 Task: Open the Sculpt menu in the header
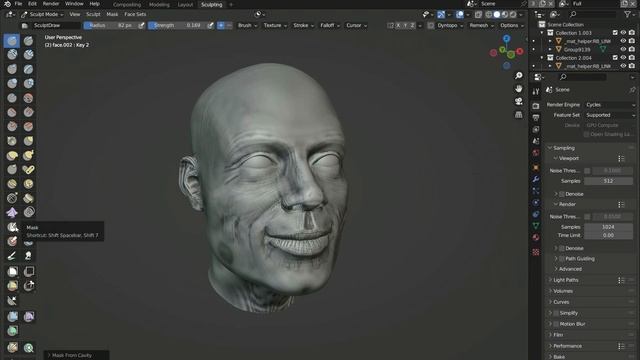(93, 14)
